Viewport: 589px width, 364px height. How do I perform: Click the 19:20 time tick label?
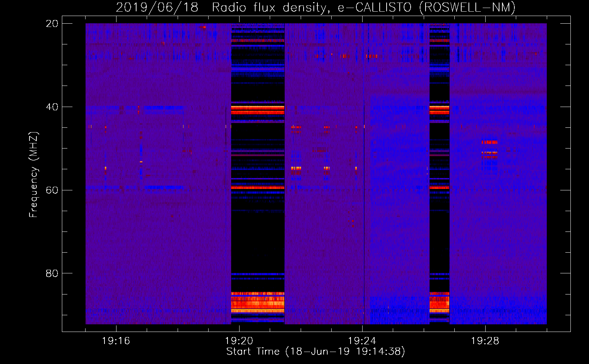(239, 341)
